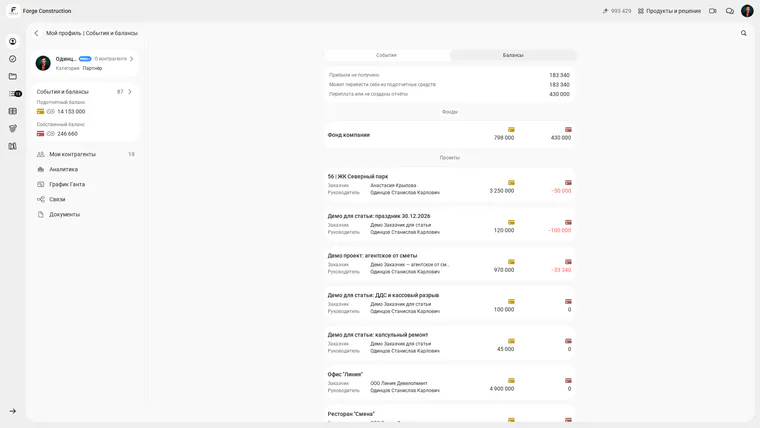Expand О контрагенте chevron
760x428 pixels.
coord(131,59)
